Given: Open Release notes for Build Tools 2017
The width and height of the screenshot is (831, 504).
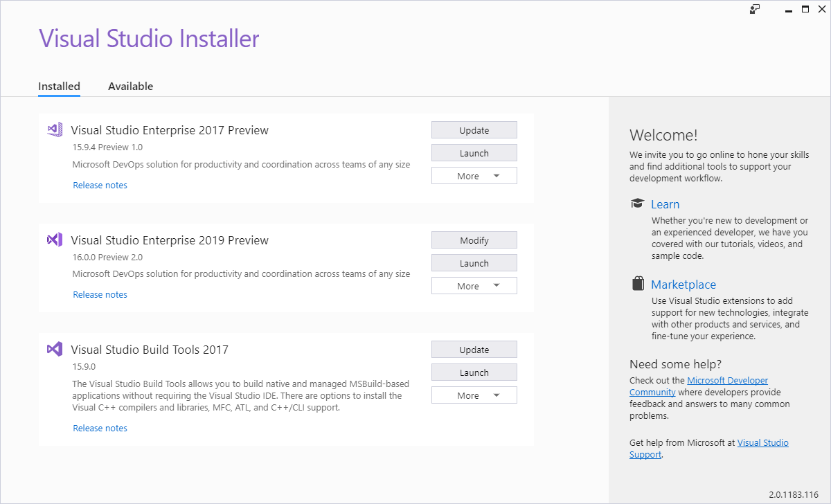Looking at the screenshot, I should point(100,428).
